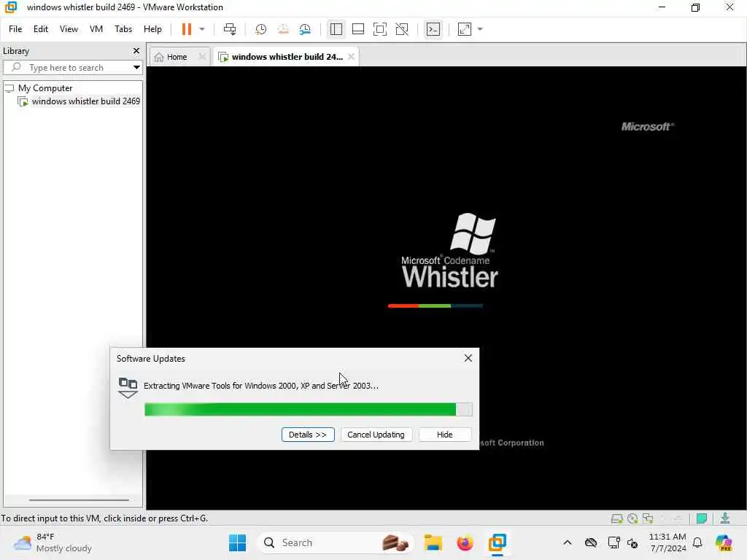Click the CD/DVD drive status bar icon
This screenshot has height=560, width=747.
pyautogui.click(x=632, y=518)
